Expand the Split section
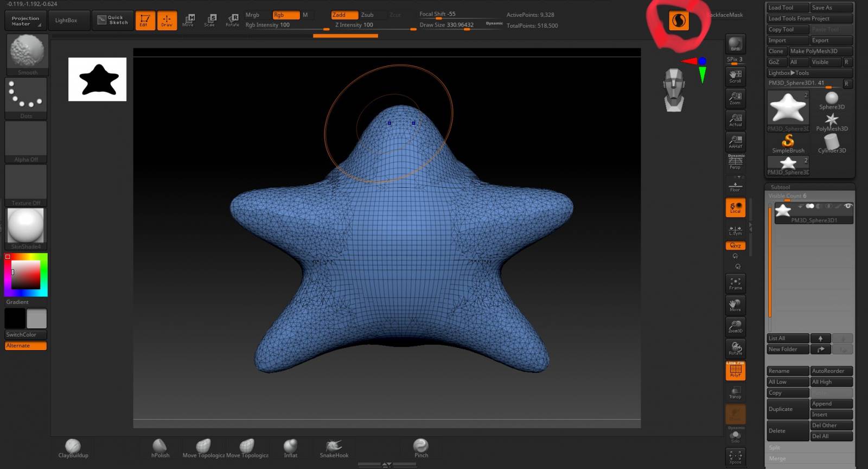The image size is (868, 469). (775, 448)
